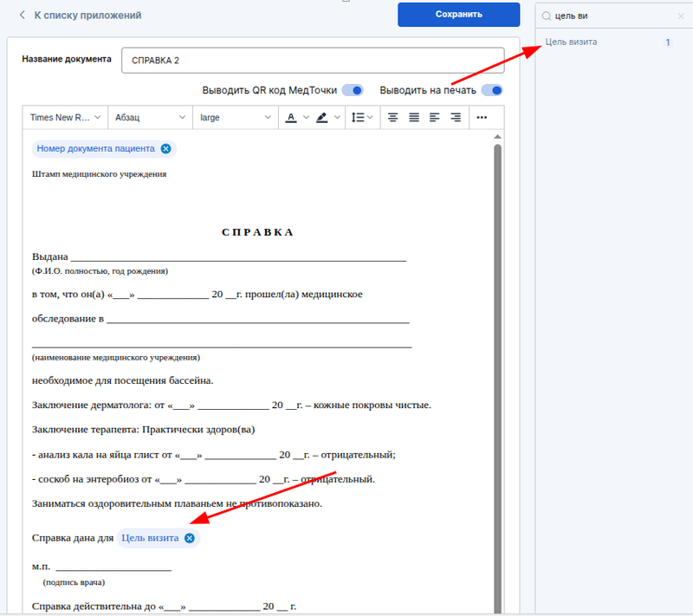Click the label Название документа
693x616 pixels.
[x=67, y=59]
